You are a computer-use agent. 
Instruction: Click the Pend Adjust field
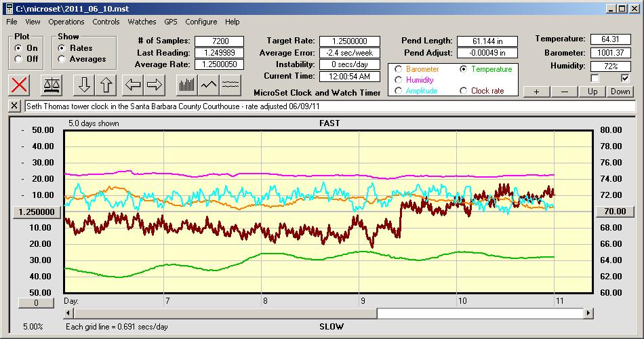pos(487,53)
